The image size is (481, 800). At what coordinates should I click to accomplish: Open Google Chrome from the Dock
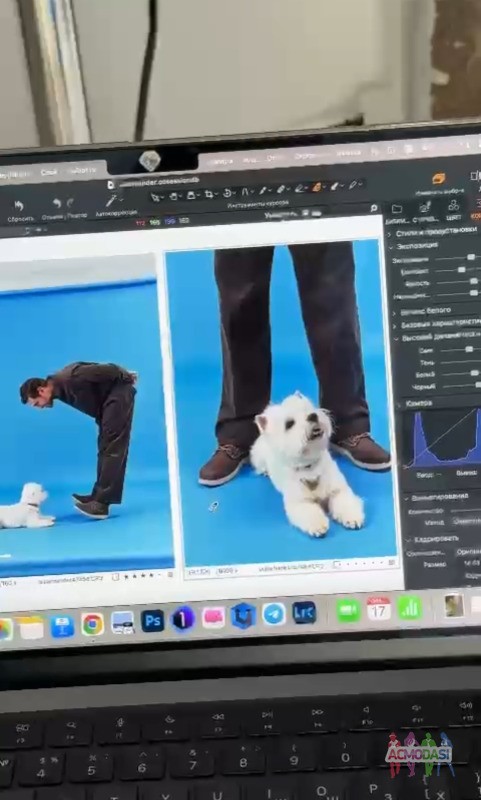tap(92, 624)
